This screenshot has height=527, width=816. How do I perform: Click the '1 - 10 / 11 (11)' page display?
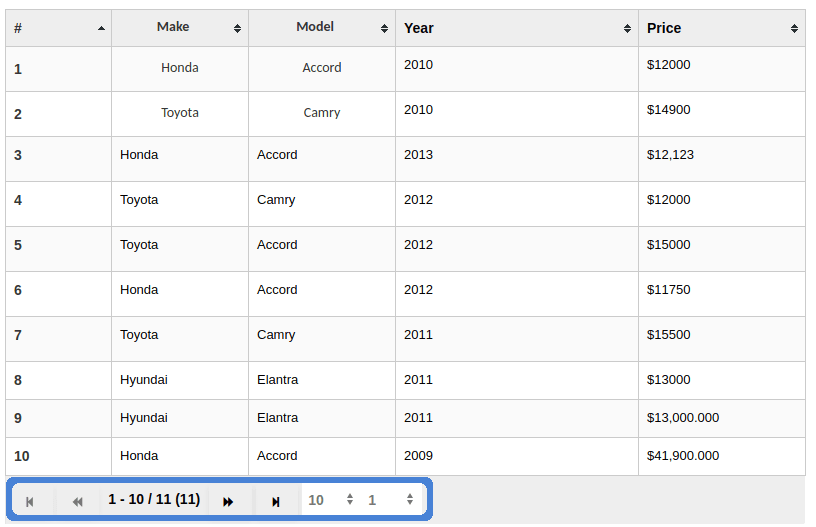point(154,499)
